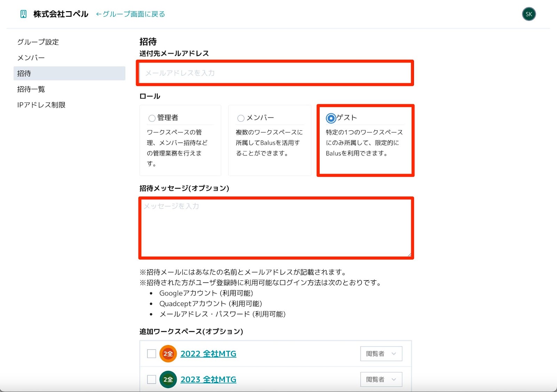Check the 2022 全社MTG workspace checkbox
Viewport: 557px width, 392px height.
(x=151, y=354)
